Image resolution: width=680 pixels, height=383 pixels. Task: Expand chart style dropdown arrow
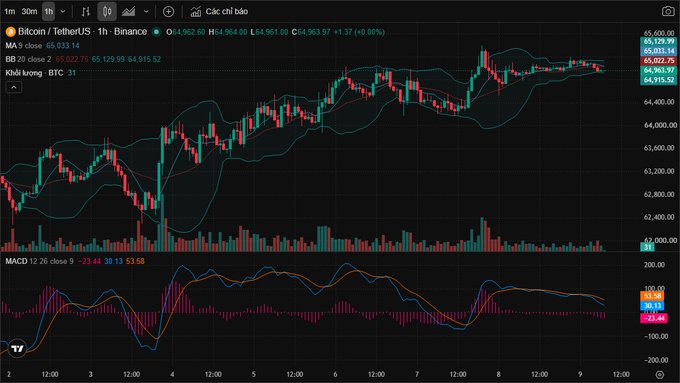coord(146,12)
